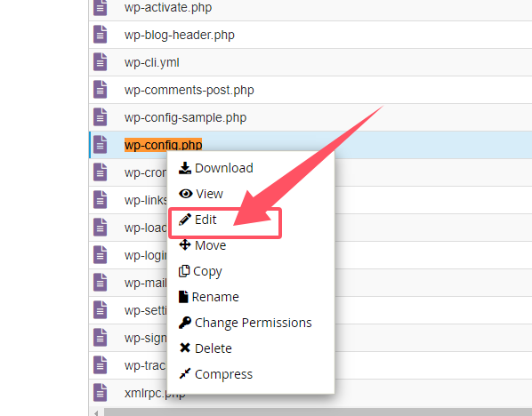Screen dimensions: 532x416
Task: Select Change Permissions menu entry
Action: click(254, 323)
